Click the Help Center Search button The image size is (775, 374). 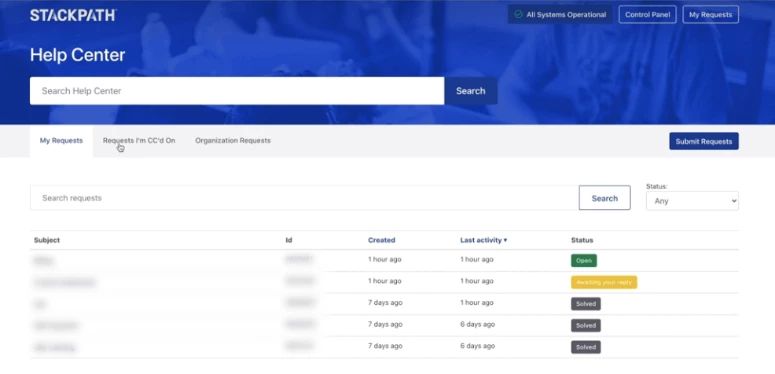(471, 91)
